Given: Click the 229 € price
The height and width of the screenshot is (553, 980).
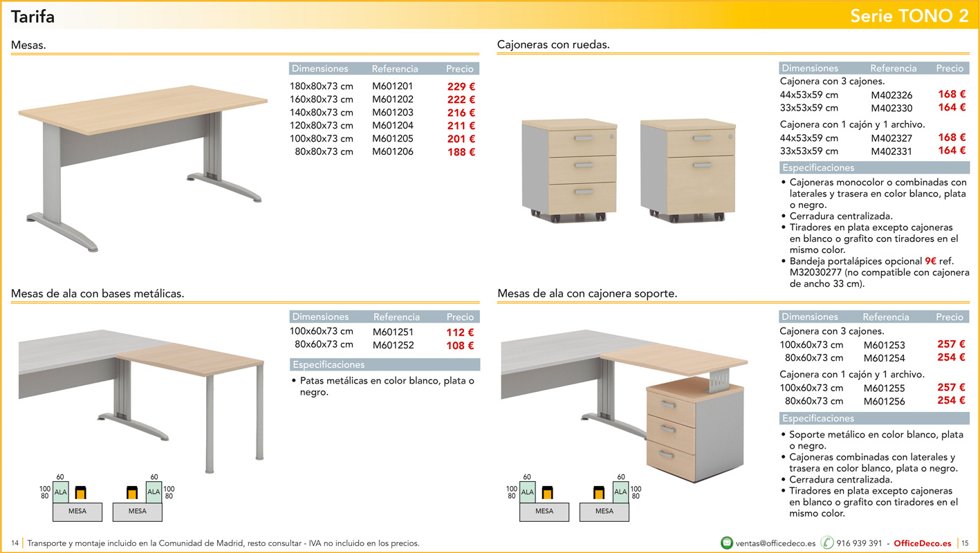Looking at the screenshot, I should 461,87.
